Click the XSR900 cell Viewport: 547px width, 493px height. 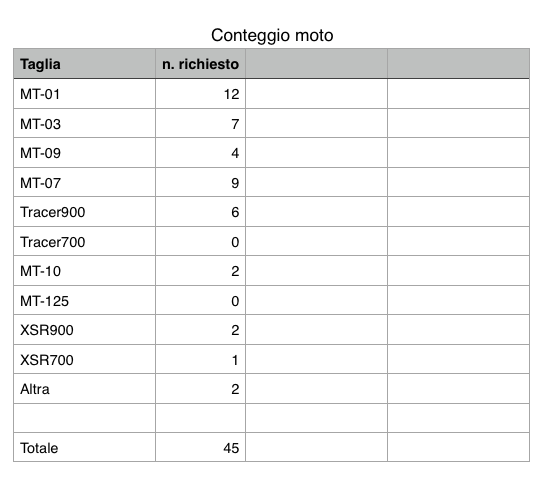[84, 329]
